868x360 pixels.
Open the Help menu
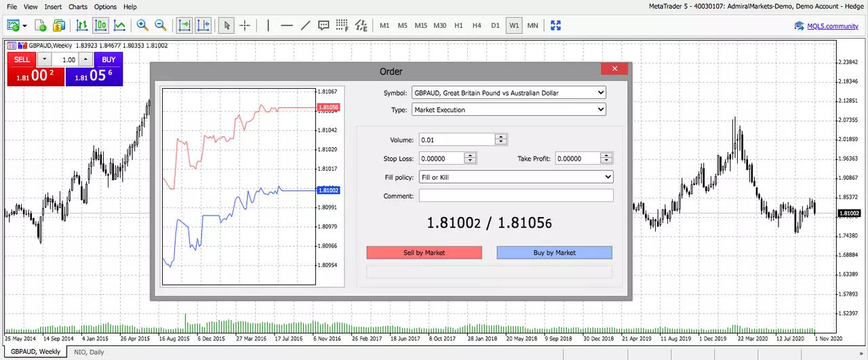coord(130,7)
